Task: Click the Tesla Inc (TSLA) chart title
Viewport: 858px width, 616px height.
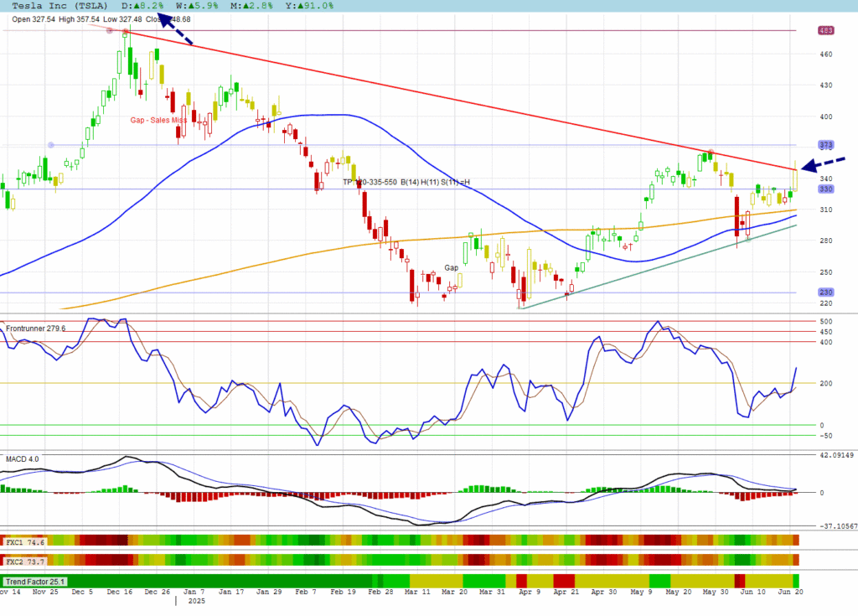Action: click(59, 6)
